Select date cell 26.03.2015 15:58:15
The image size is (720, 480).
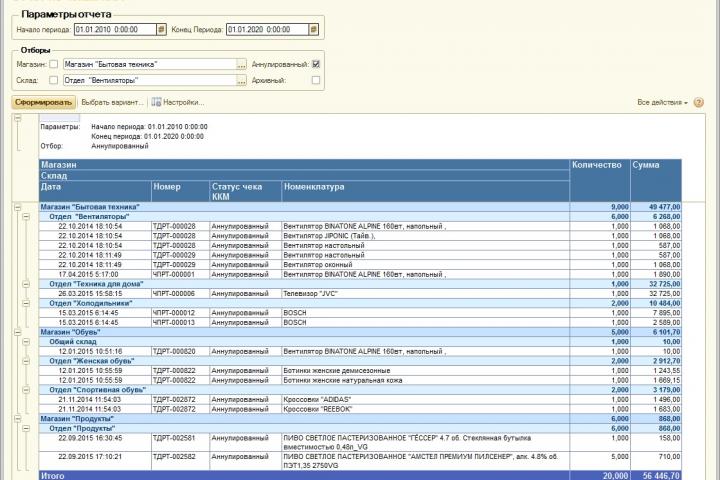coord(95,294)
